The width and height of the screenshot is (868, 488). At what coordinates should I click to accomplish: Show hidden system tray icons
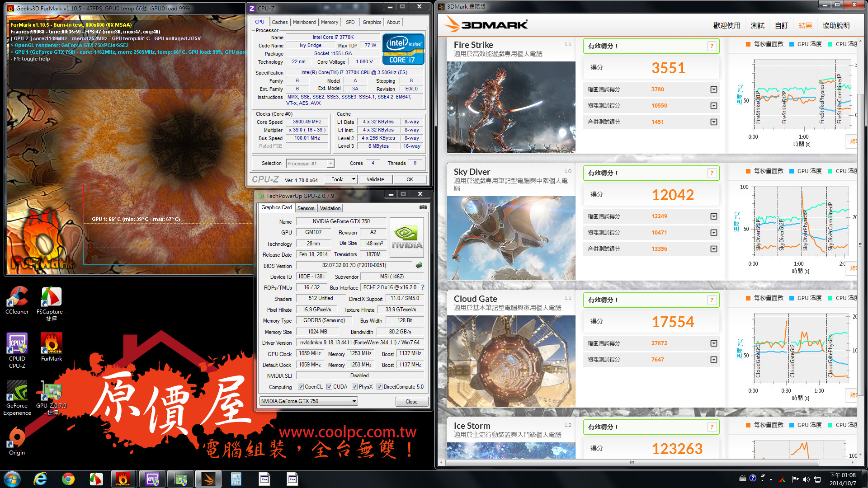click(771, 479)
